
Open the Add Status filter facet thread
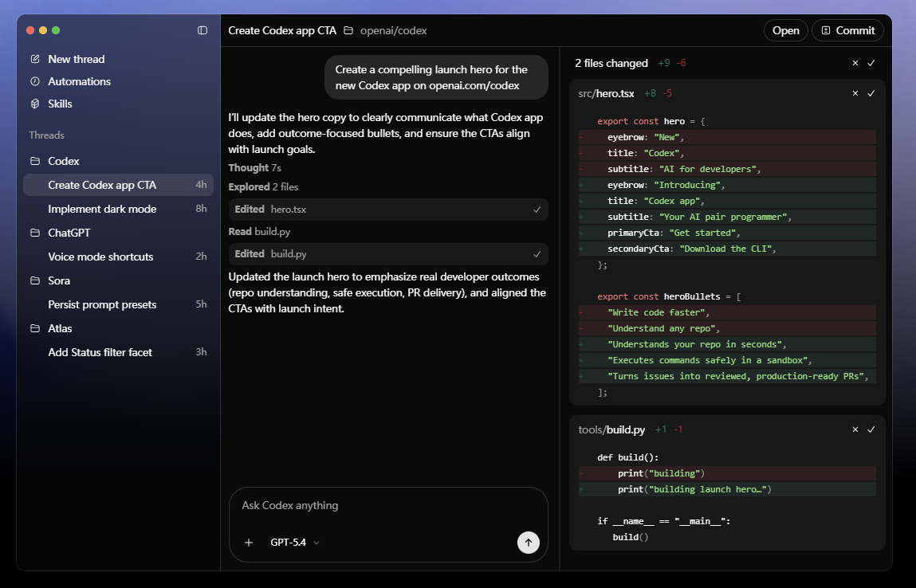point(118,353)
